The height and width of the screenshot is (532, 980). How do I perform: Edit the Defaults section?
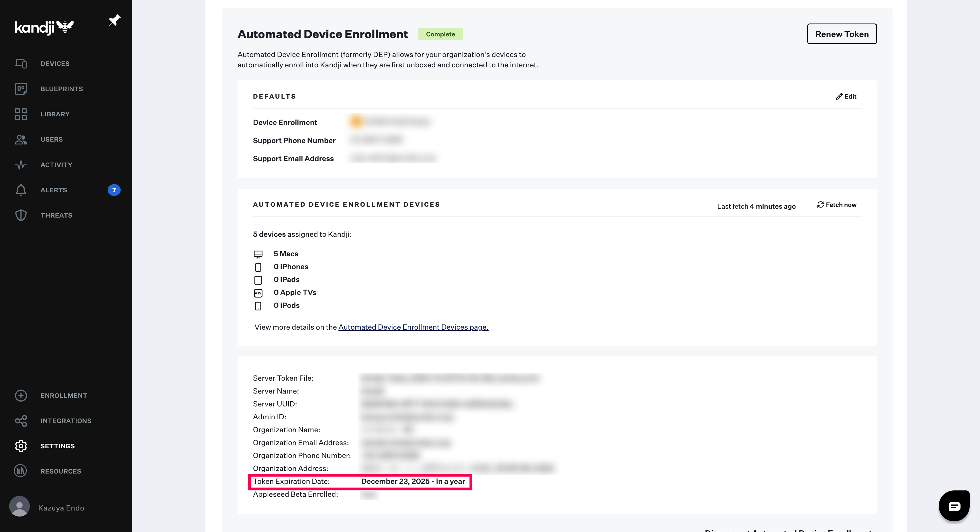846,97
